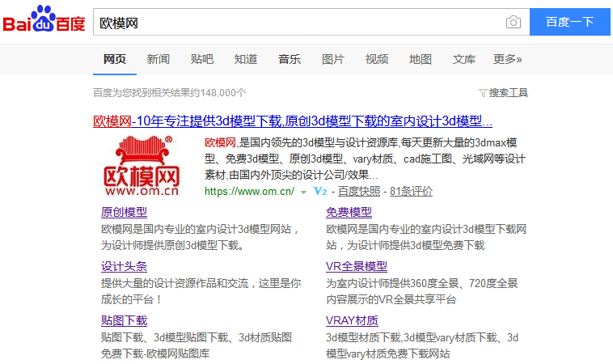
Task: Click text 免费下载-欧模网贴图库
Action: [155, 353]
